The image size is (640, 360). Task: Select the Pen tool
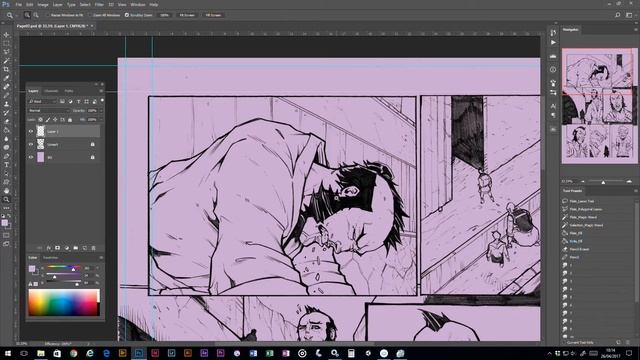6,156
